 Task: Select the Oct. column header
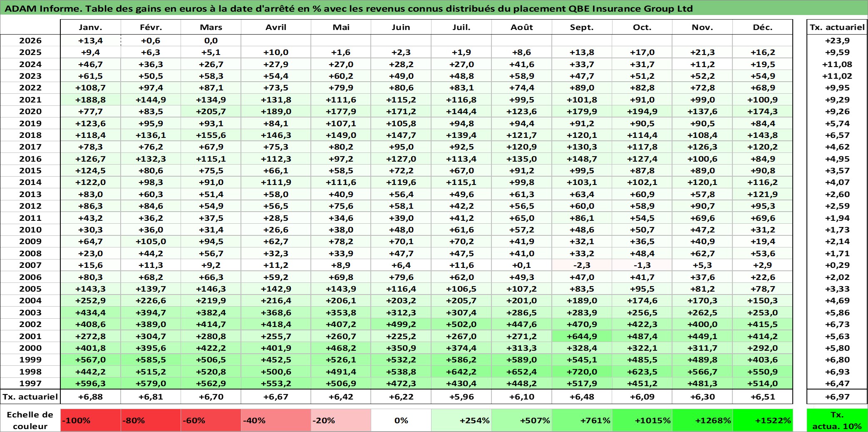(642, 27)
